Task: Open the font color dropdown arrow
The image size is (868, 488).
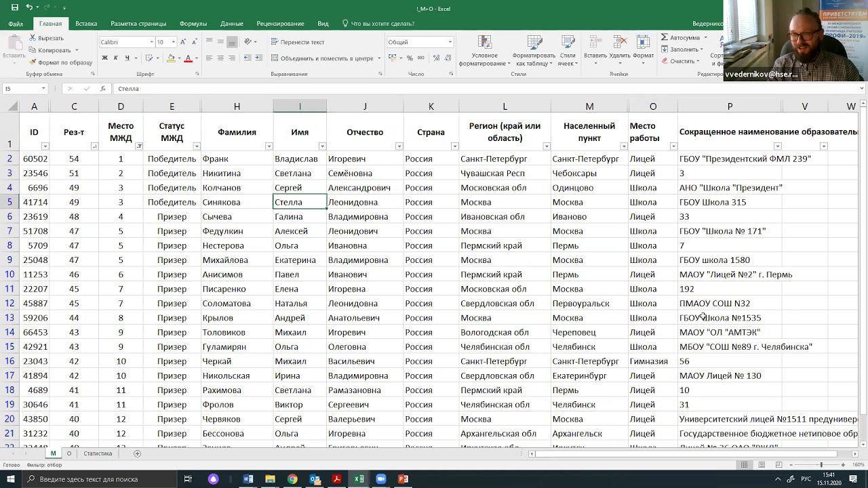Action: (196, 58)
